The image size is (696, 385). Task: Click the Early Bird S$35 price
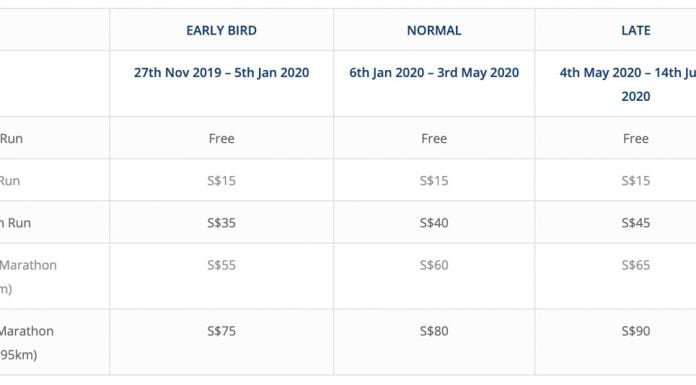[x=221, y=223]
